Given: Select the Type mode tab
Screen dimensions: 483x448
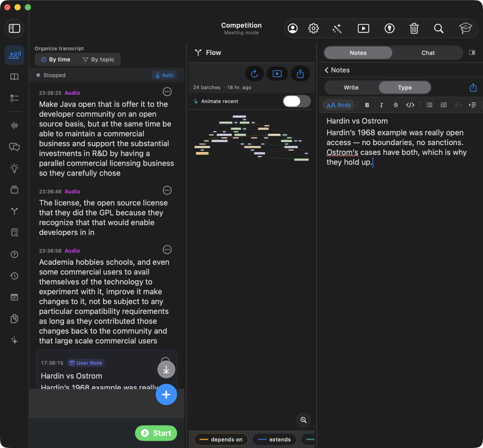Looking at the screenshot, I should click(404, 88).
